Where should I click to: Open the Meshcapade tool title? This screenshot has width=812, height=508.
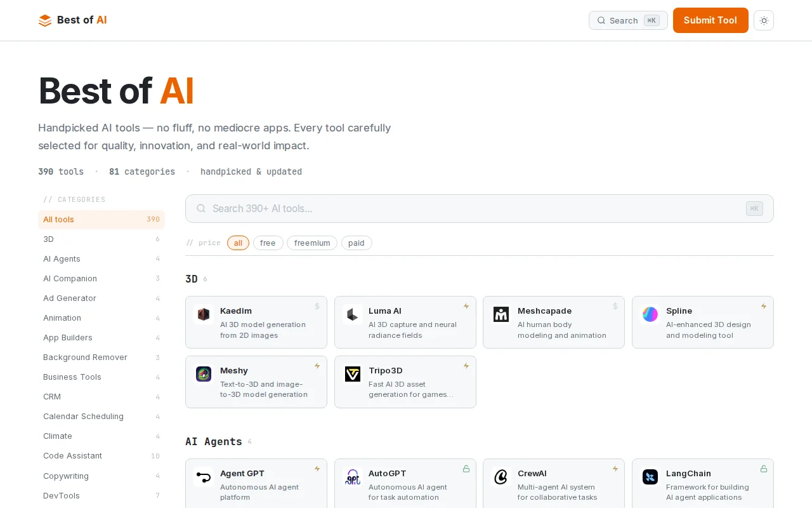click(x=545, y=311)
